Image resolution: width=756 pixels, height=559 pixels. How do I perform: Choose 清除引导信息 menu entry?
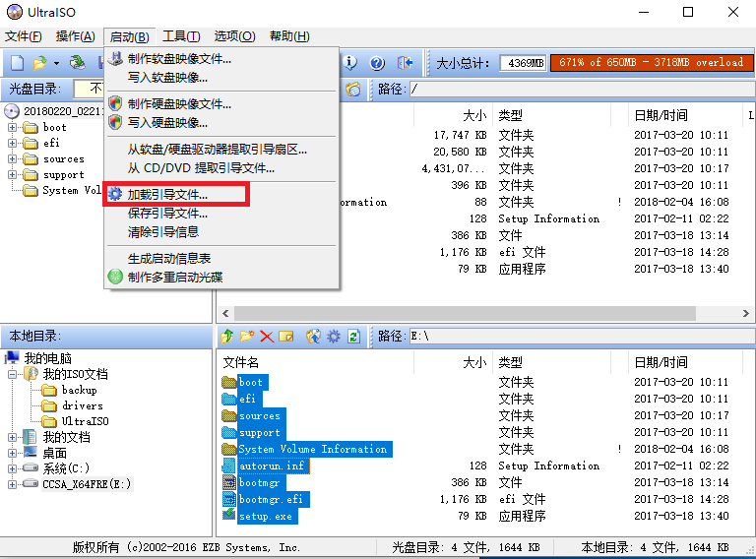[221, 232]
